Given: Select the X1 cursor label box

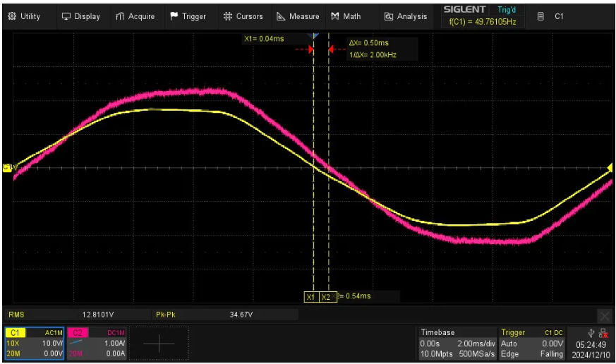Looking at the screenshot, I should [311, 297].
